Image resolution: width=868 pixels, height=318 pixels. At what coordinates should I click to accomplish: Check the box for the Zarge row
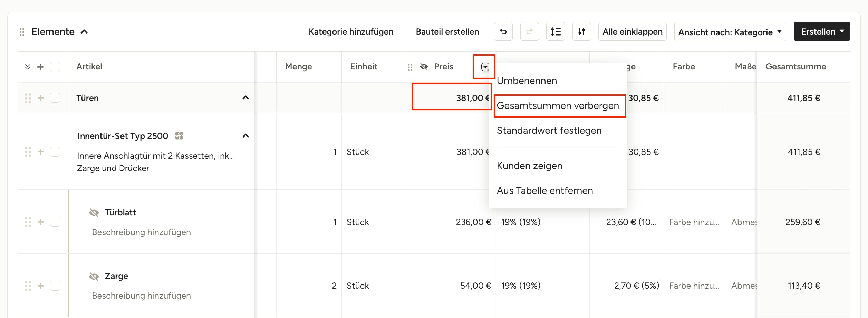click(55, 286)
